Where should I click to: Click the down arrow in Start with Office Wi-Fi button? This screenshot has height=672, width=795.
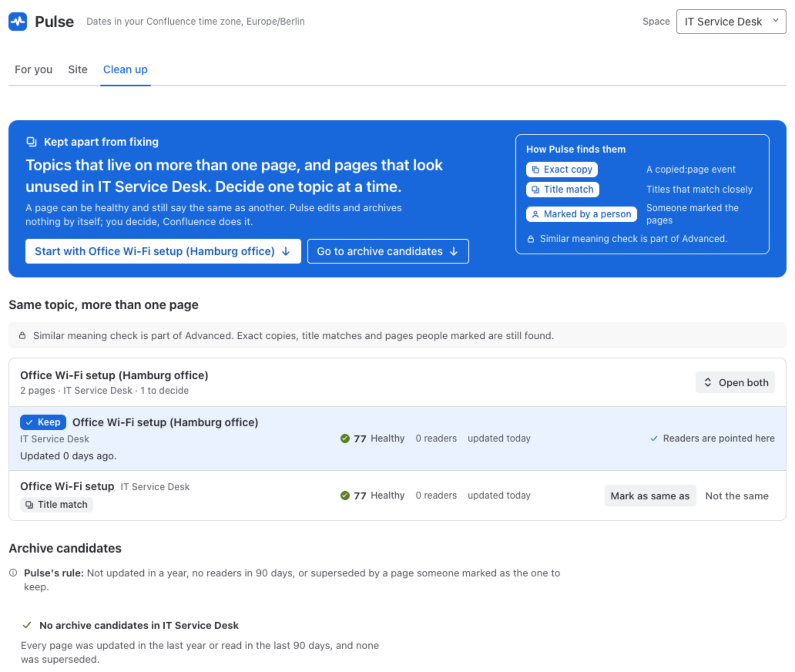(x=286, y=251)
